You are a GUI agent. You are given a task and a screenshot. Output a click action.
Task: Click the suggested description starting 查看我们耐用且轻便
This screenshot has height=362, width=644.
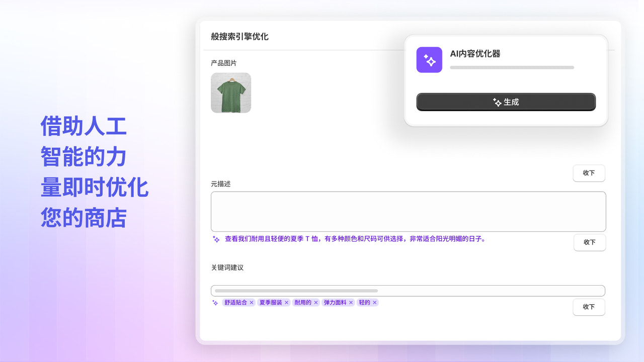356,239
